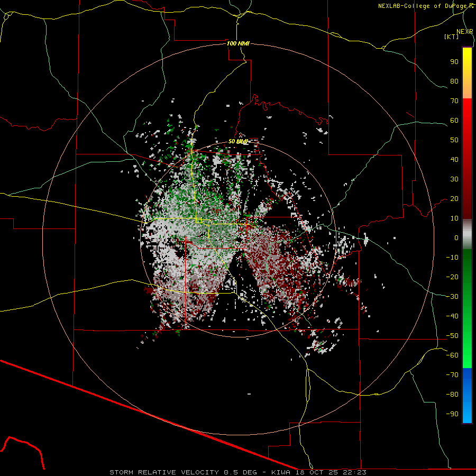Viewport: 476px width, 476px height.
Task: Click the -20 value on the velocity scale
Action: click(452, 277)
